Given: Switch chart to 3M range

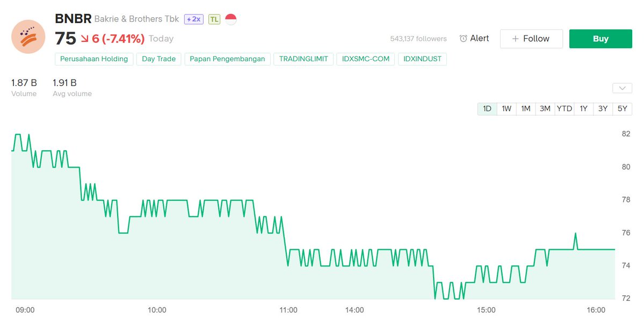Looking at the screenshot, I should [x=545, y=109].
